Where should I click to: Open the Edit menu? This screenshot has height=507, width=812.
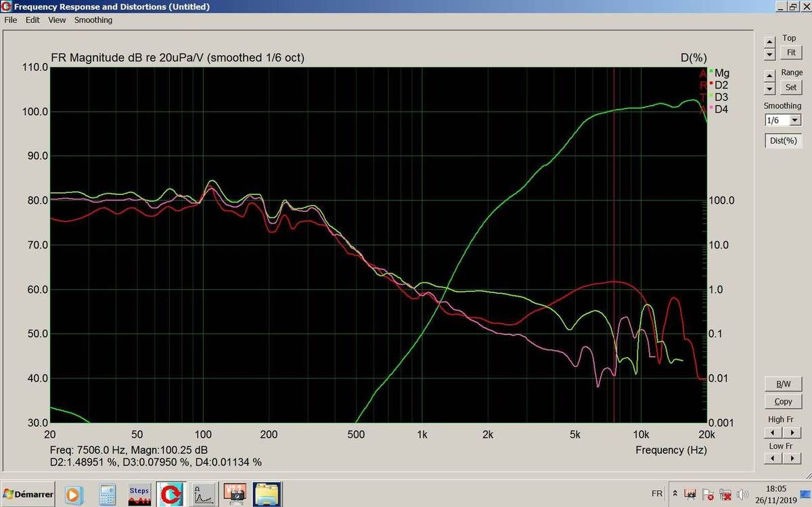click(32, 20)
